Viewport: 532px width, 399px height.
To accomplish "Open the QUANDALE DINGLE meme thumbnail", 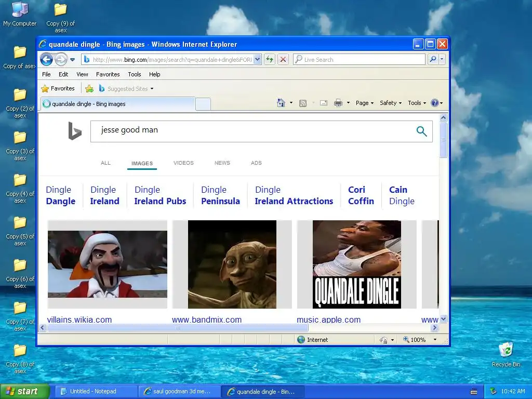I will point(356,264).
